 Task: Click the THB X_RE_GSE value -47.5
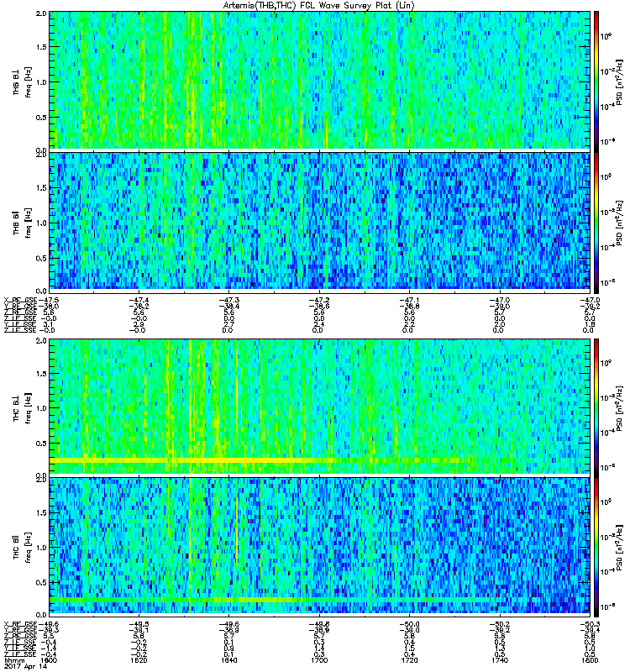click(x=49, y=301)
